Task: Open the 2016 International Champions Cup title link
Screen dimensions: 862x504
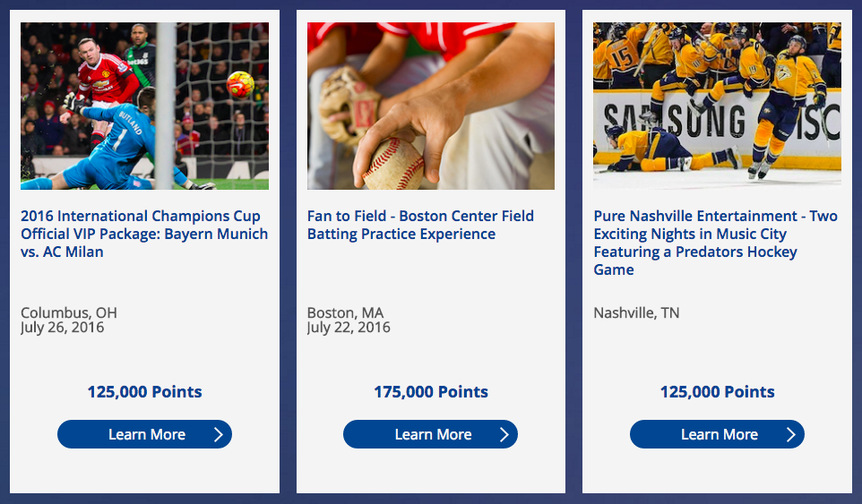Action: click(144, 234)
